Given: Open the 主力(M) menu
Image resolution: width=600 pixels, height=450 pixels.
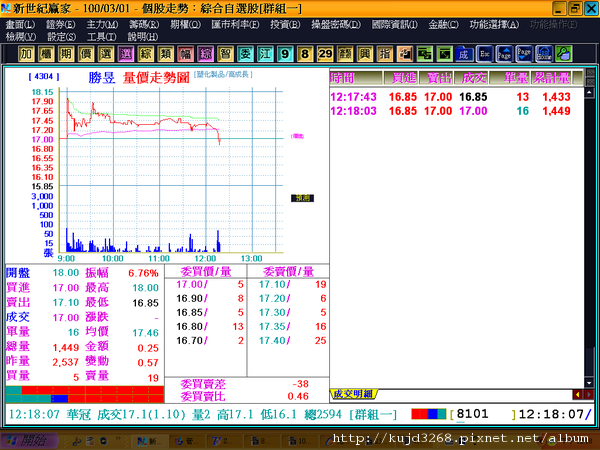Looking at the screenshot, I should pyautogui.click(x=102, y=24).
